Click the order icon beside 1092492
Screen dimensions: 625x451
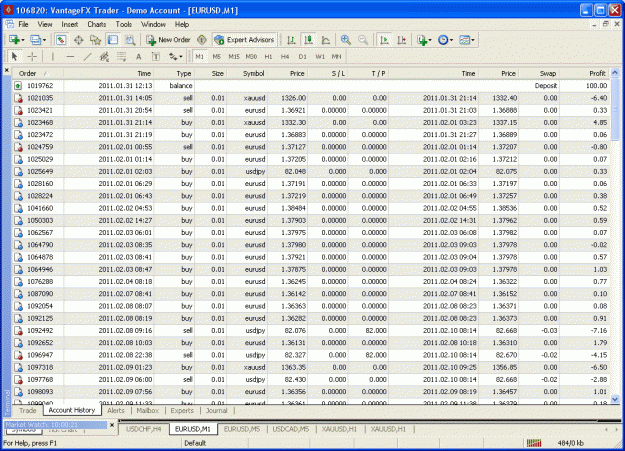pyautogui.click(x=18, y=331)
